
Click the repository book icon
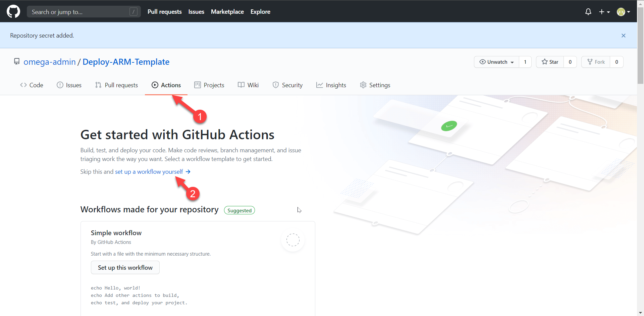(x=16, y=62)
